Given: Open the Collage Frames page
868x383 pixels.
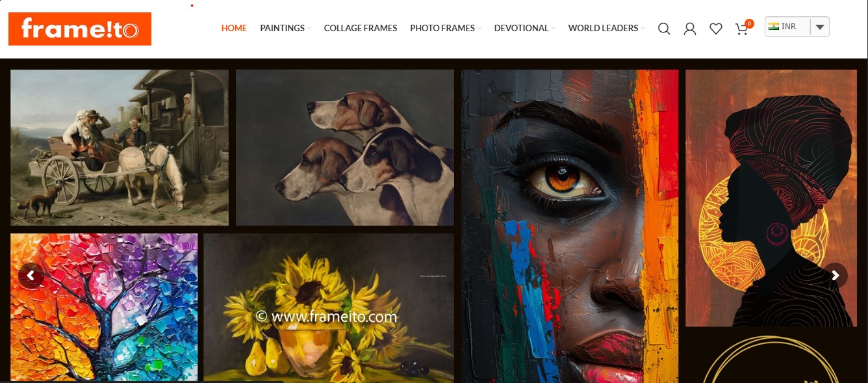Looking at the screenshot, I should pos(361,28).
